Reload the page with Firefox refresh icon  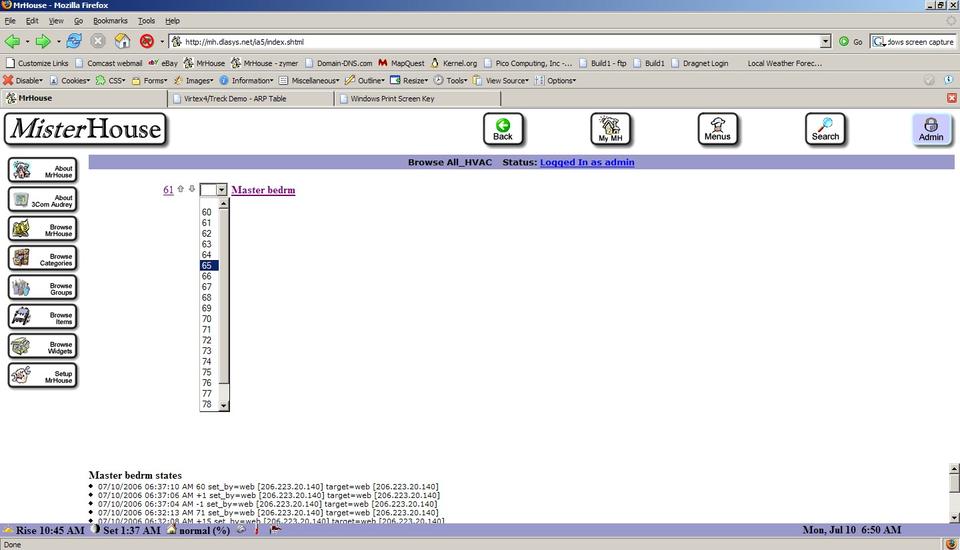[x=74, y=41]
